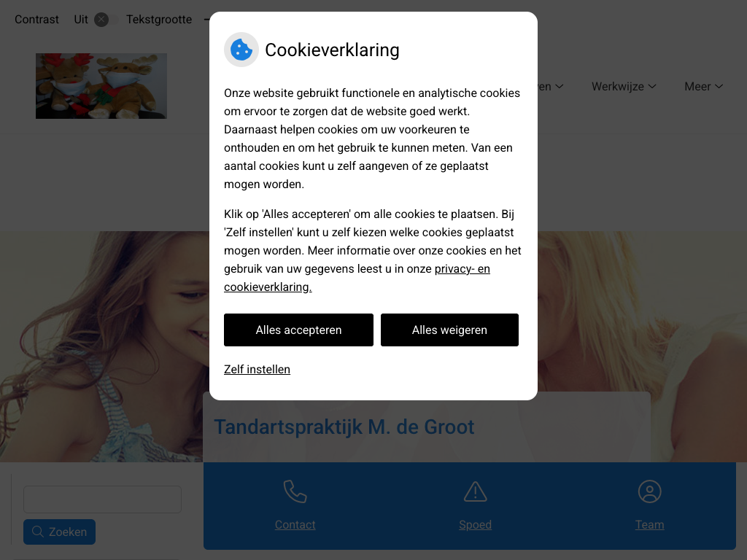Image resolution: width=747 pixels, height=560 pixels.
Task: Click the warning triangle Spoed icon
Action: [x=476, y=491]
